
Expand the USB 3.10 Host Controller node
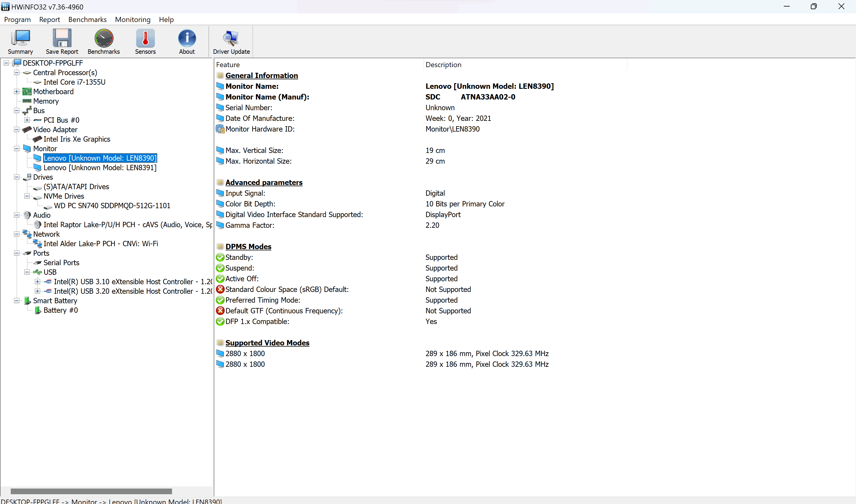click(37, 282)
